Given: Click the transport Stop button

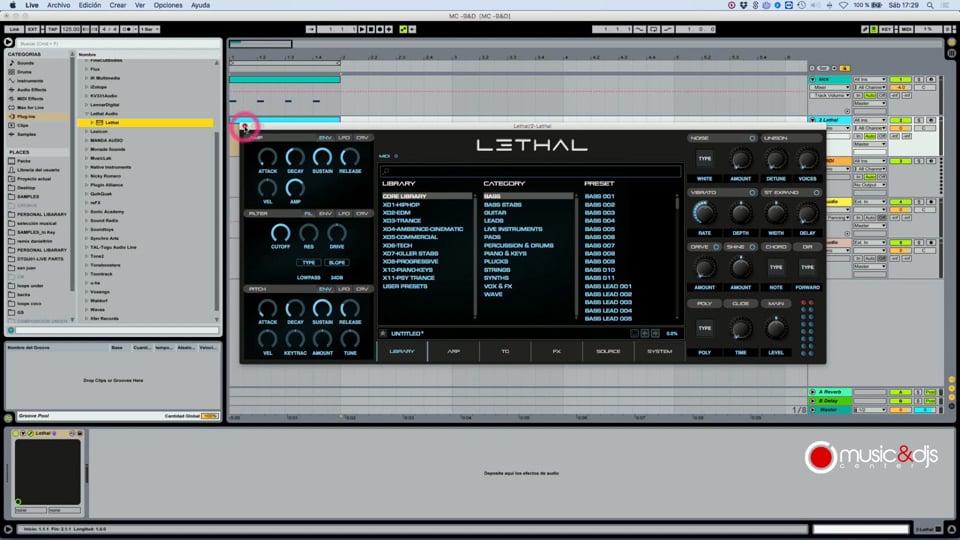Looking at the screenshot, I should (x=370, y=29).
